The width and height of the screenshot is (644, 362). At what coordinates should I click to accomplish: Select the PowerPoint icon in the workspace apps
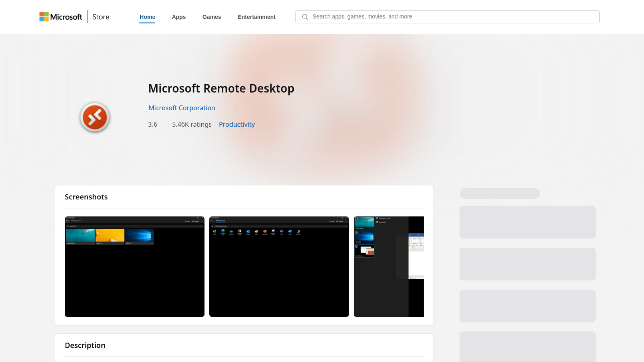coord(265,231)
